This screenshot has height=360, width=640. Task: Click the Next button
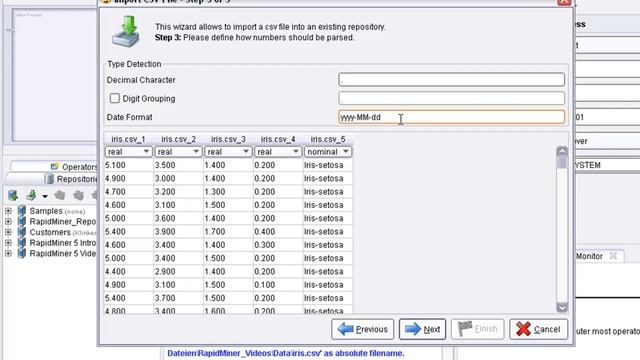[x=422, y=329]
